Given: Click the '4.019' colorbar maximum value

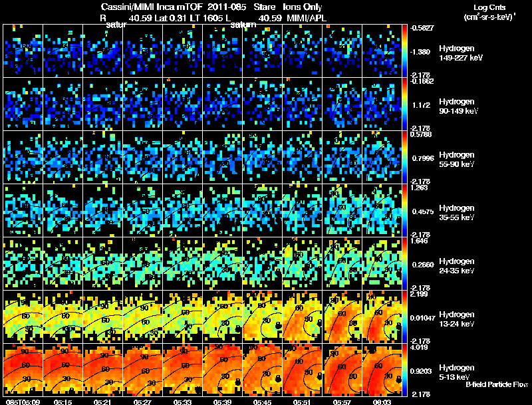Looking at the screenshot, I should pyautogui.click(x=420, y=347).
